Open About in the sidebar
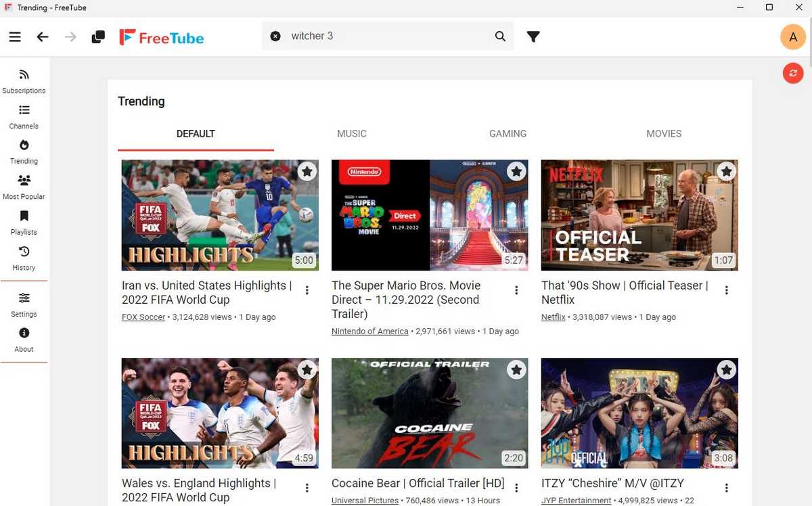This screenshot has width=812, height=506. 24,340
